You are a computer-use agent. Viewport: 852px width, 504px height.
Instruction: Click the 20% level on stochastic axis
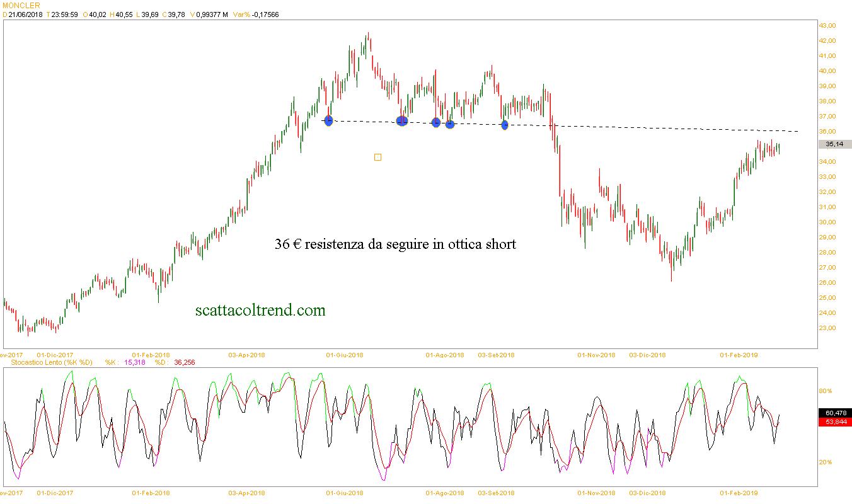(x=825, y=462)
